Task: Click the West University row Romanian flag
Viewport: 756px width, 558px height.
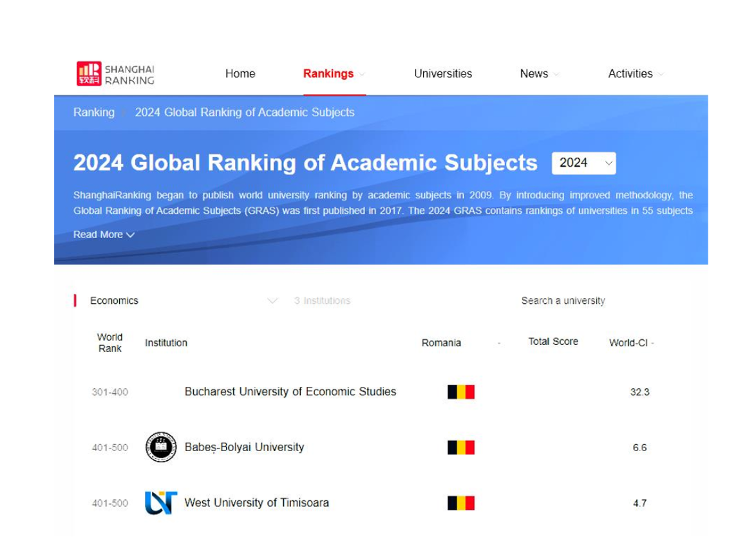Action: [461, 503]
